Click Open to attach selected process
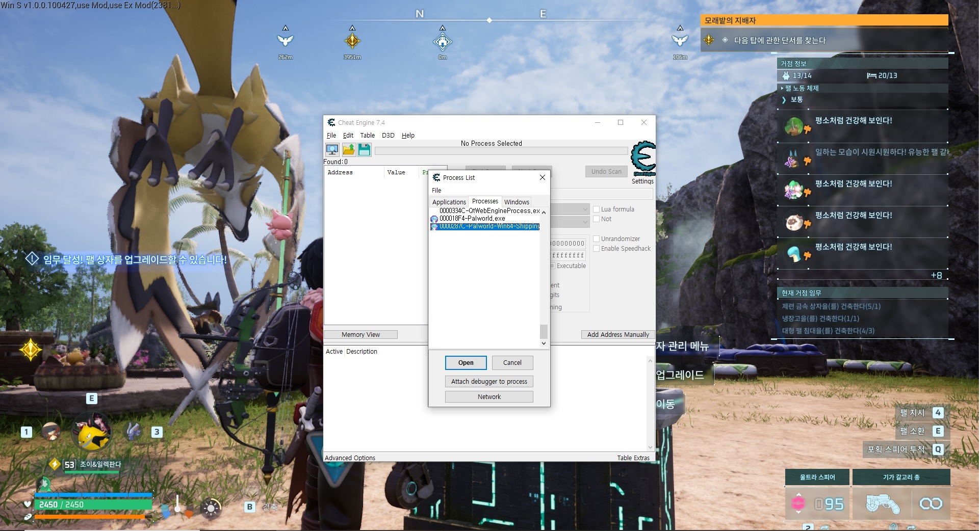Screen dimensions: 980x531 pos(466,362)
